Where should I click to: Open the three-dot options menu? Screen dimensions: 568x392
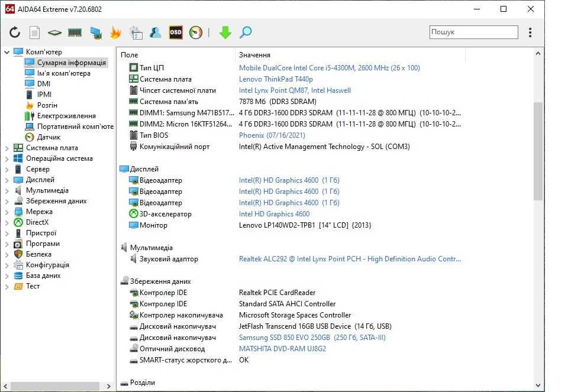pos(530,33)
